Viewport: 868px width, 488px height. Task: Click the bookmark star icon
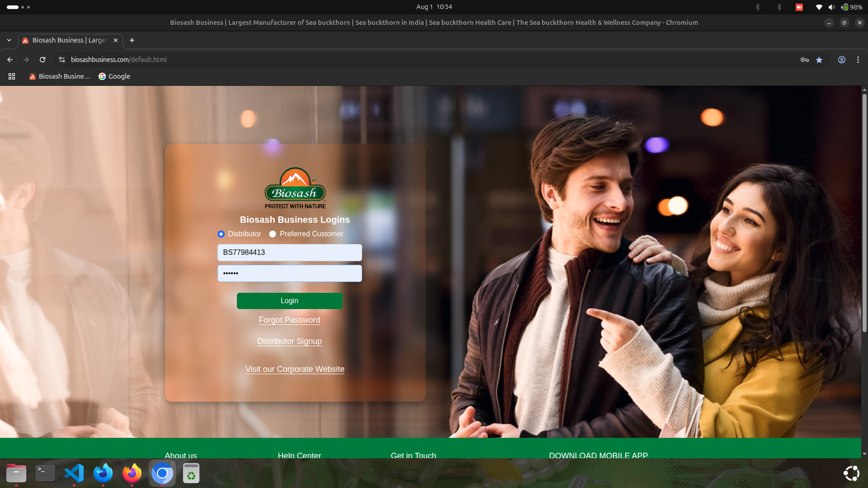[x=819, y=60]
